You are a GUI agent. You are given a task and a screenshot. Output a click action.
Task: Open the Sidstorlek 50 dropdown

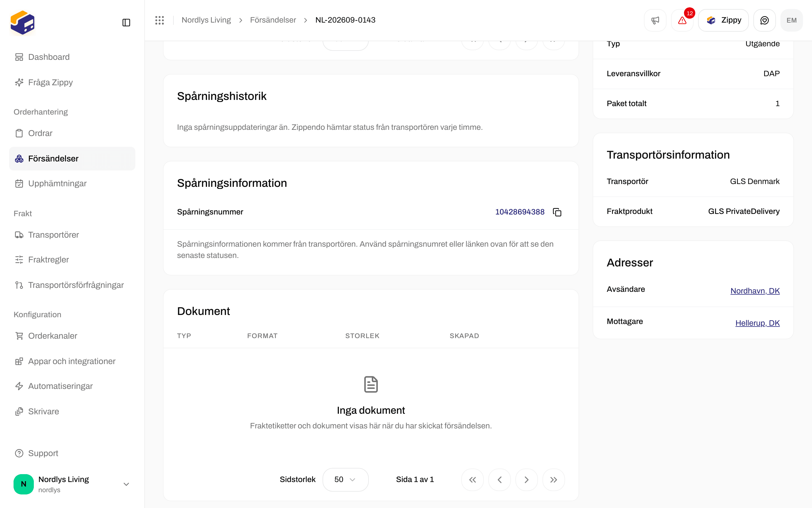345,479
